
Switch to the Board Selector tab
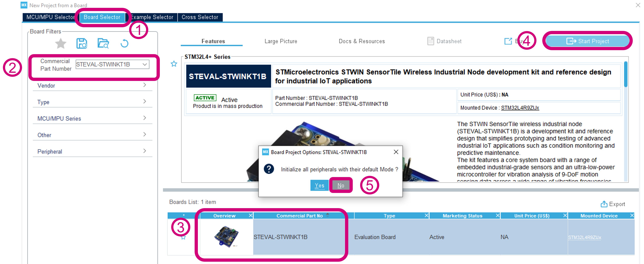102,17
